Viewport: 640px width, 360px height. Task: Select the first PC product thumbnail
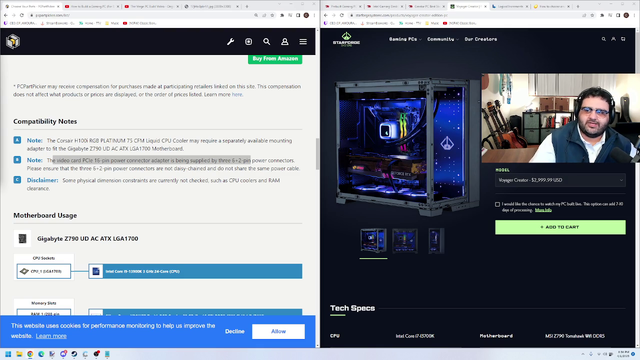coord(373,241)
